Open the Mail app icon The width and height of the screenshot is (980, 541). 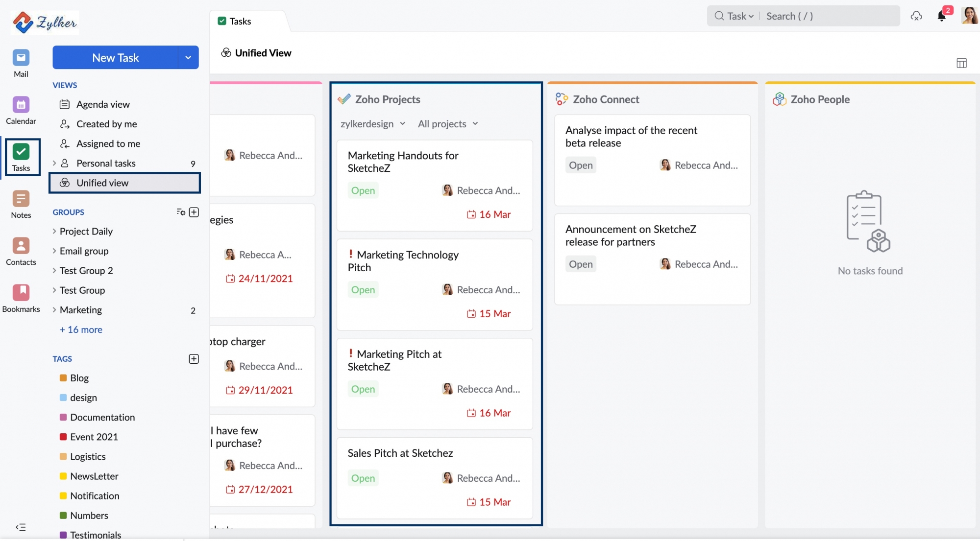tap(21, 58)
